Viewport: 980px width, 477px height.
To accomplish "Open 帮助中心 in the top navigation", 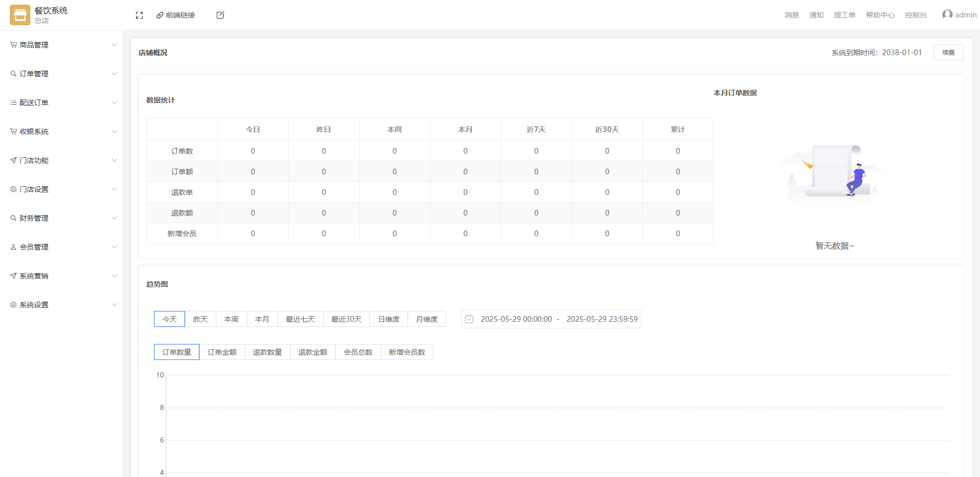I will click(x=880, y=15).
